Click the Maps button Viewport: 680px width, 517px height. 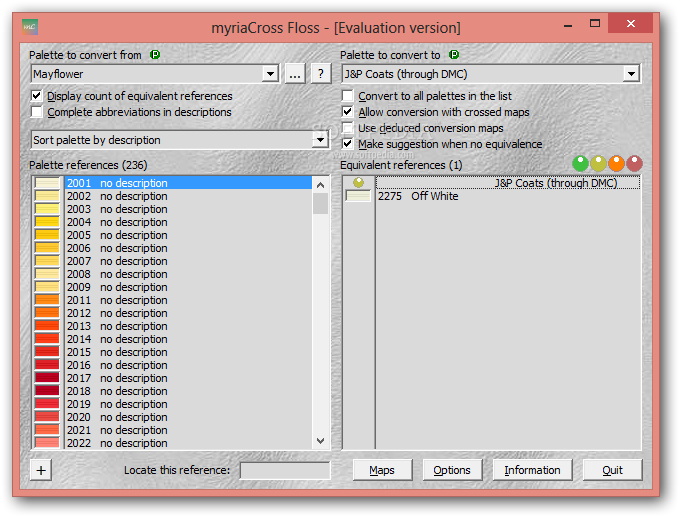[382, 470]
